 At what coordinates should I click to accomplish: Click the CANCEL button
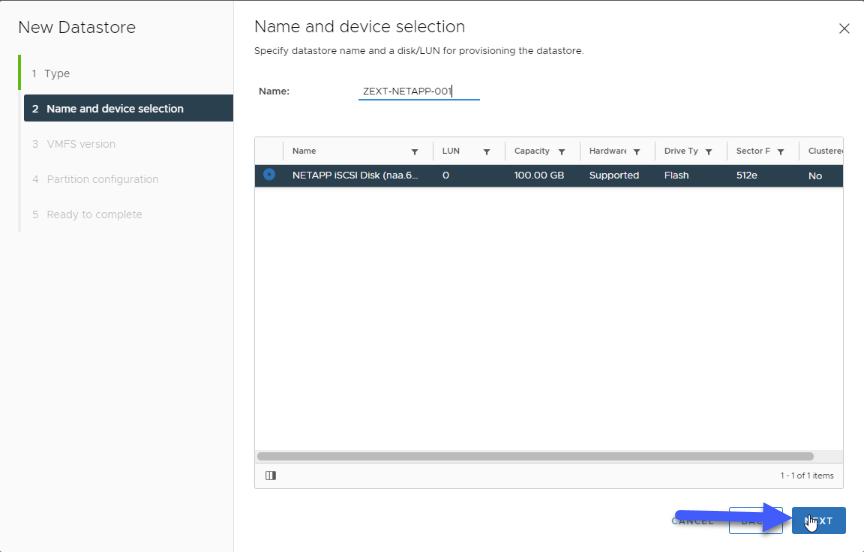692,521
